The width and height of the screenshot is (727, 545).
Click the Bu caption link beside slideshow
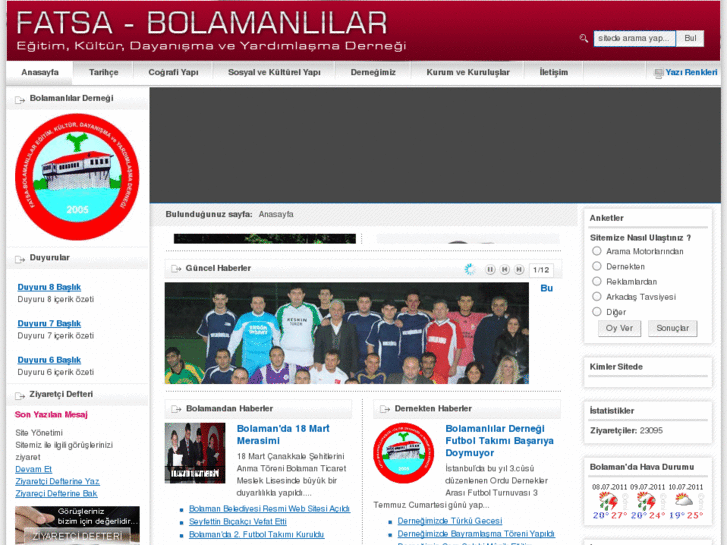point(547,288)
